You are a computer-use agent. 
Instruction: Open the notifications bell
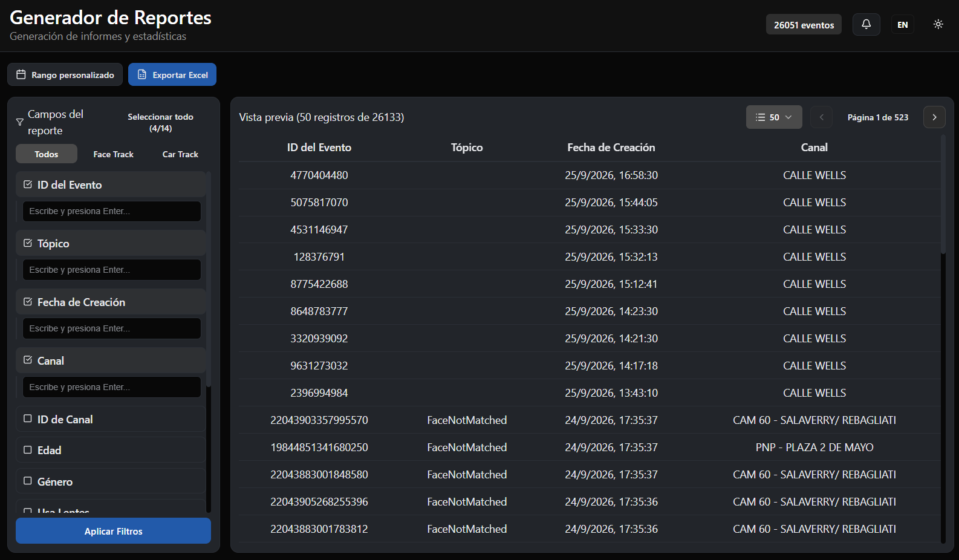tap(866, 24)
